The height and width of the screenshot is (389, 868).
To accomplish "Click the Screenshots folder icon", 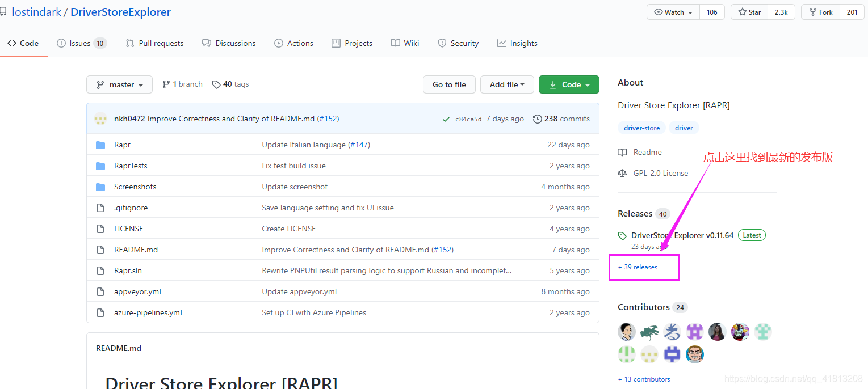I will pos(100,187).
